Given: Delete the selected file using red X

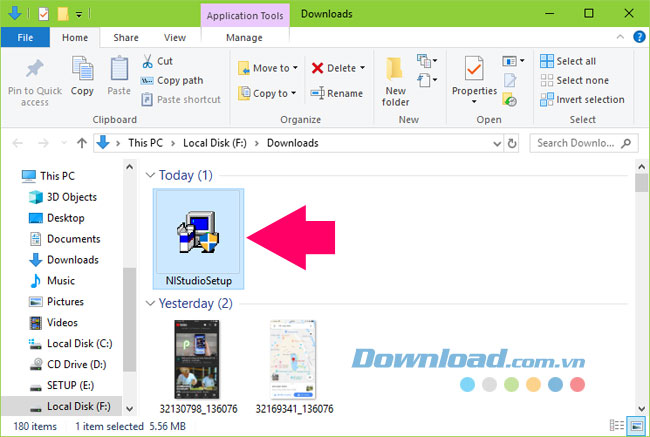Looking at the screenshot, I should click(334, 68).
